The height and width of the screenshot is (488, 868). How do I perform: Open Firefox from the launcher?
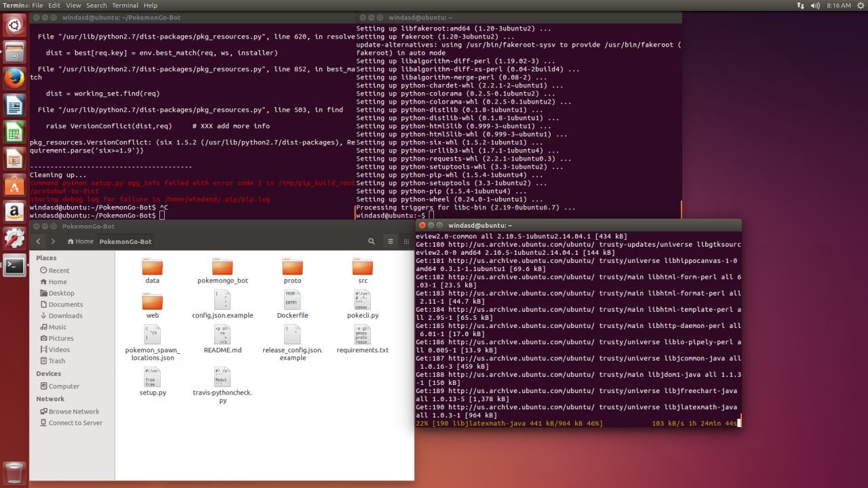[x=14, y=79]
